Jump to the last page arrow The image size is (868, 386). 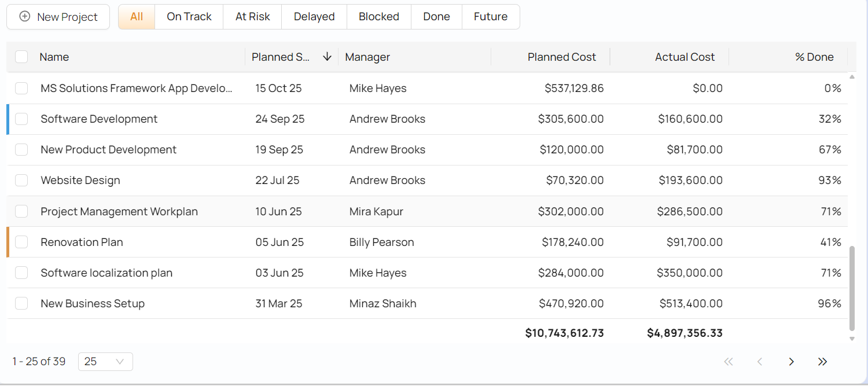click(x=822, y=362)
